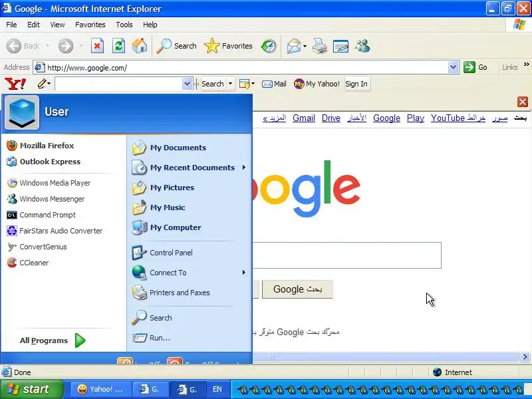The image size is (532, 399).
Task: Open the Yahoo search box dropdown
Action: 187,84
